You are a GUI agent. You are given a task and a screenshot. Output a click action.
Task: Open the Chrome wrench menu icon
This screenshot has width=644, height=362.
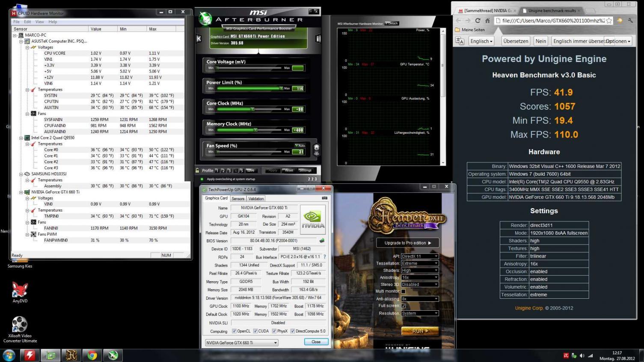point(630,21)
